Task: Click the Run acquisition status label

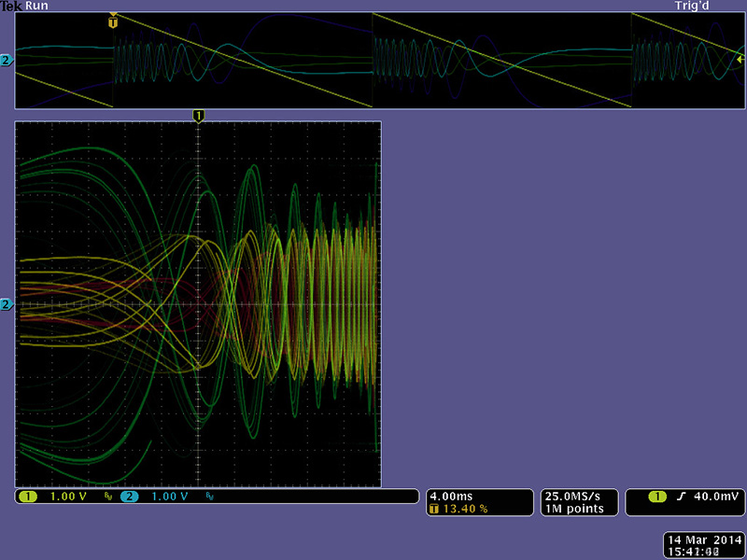Action: [x=37, y=6]
